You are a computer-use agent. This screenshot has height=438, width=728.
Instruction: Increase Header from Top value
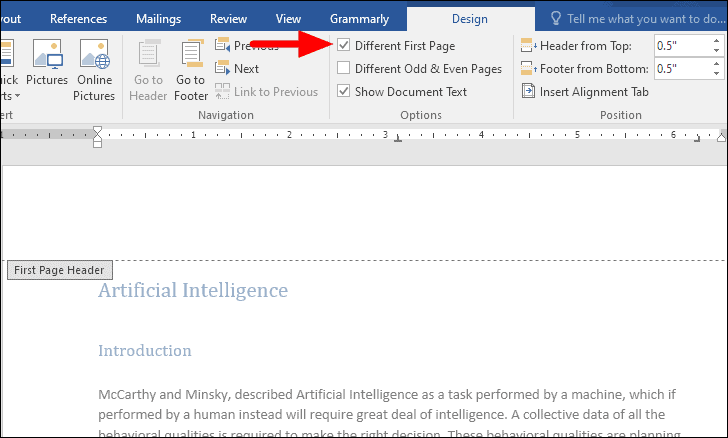716,40
